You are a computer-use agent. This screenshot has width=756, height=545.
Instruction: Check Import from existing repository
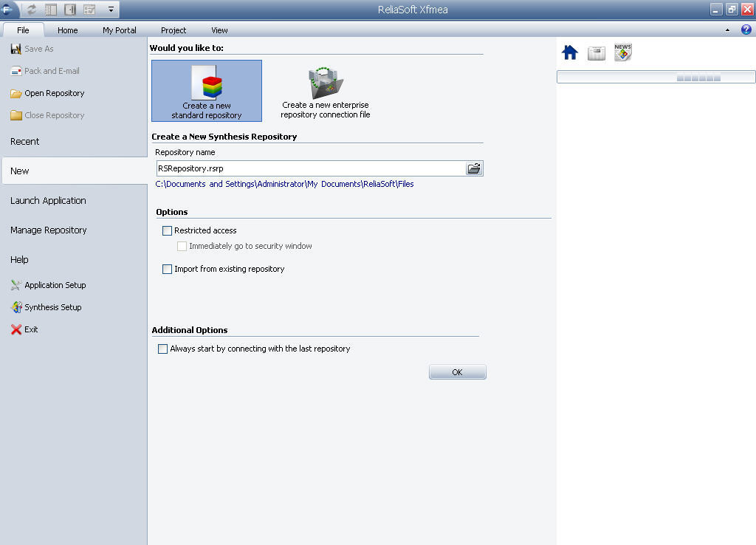click(x=168, y=269)
